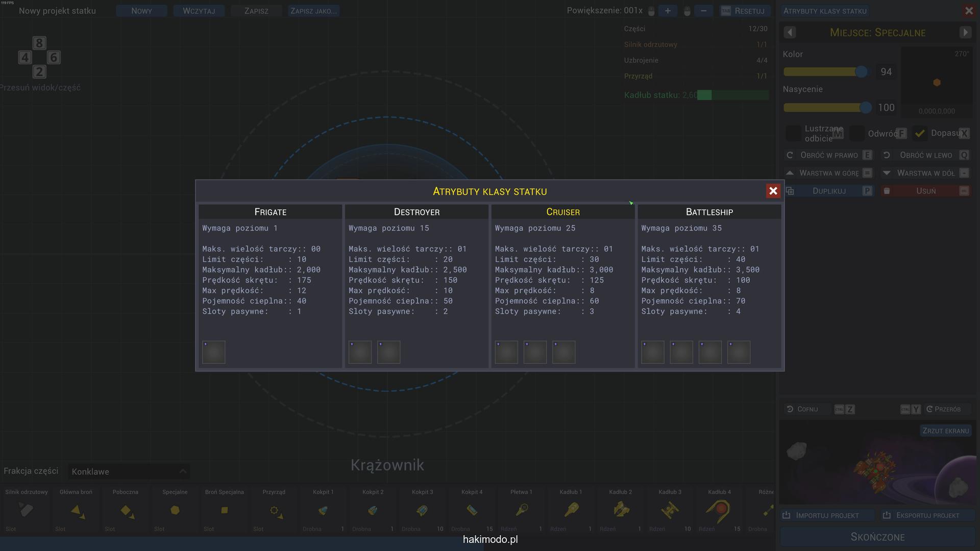
Task: Choose the Płetwa 1 fin part
Action: (x=521, y=510)
